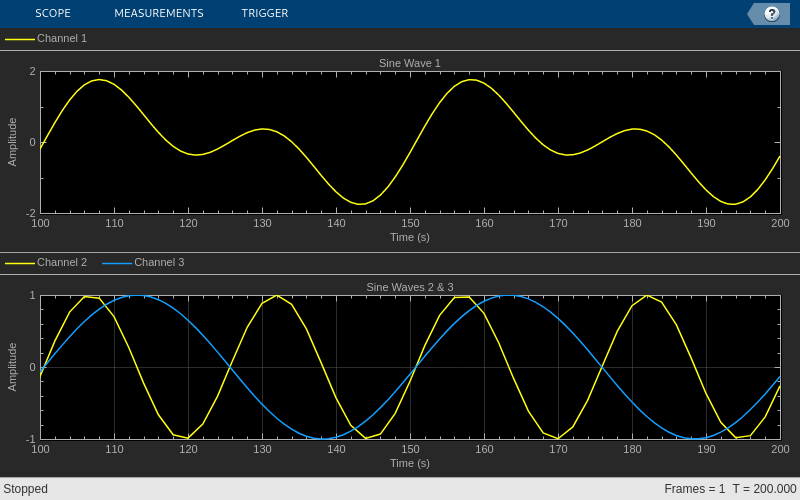The width and height of the screenshot is (800, 500).
Task: Click the 'T = 200.000' status entry
Action: click(x=764, y=489)
